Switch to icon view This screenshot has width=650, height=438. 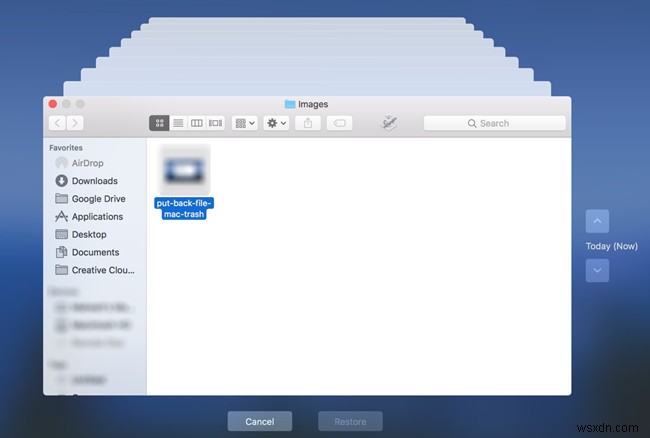coord(159,123)
